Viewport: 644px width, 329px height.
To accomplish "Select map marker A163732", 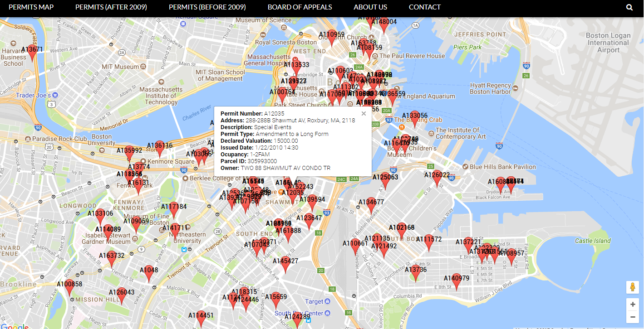I will click(112, 259).
